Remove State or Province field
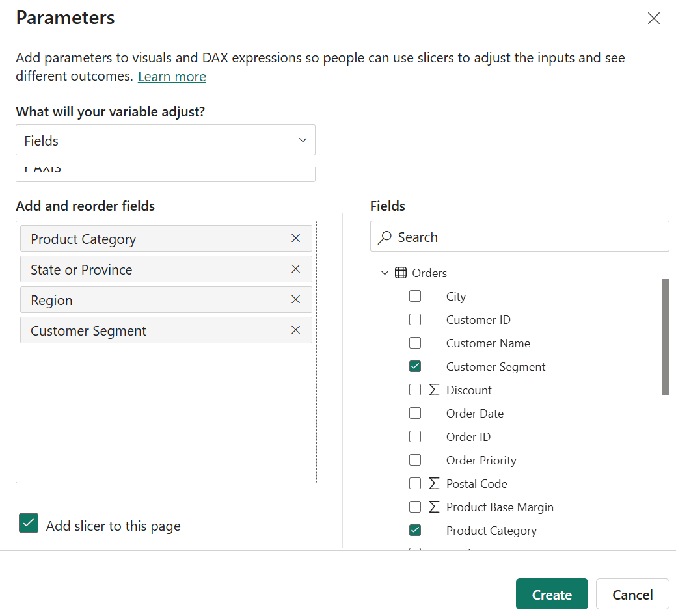The height and width of the screenshot is (616, 676). point(295,269)
